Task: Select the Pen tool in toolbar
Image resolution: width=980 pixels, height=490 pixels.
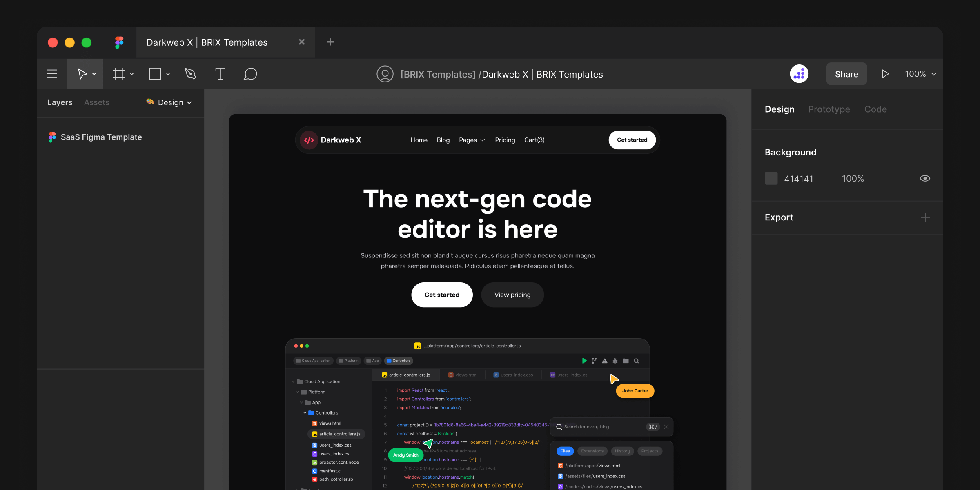Action: (190, 74)
